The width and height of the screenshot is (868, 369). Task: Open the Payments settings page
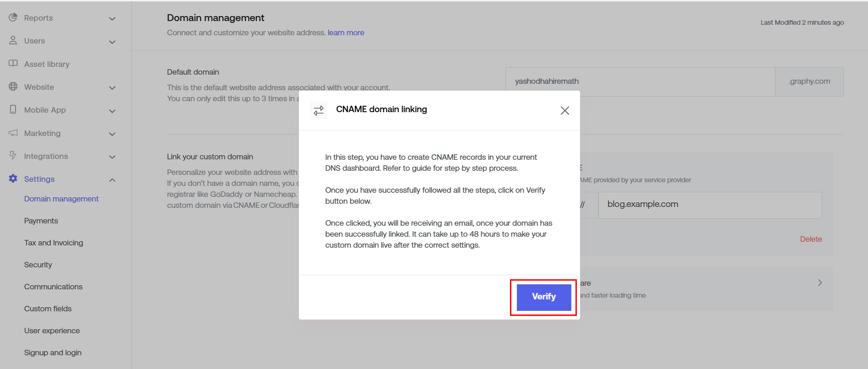click(x=41, y=221)
